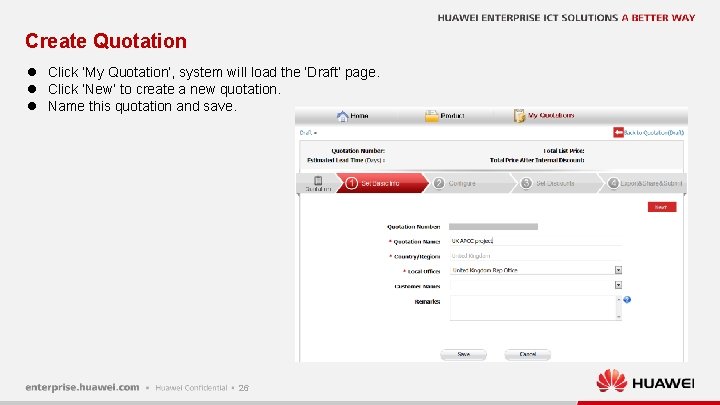Click the Remarks scrollbar up arrow
The image size is (720, 405).
coord(619,299)
